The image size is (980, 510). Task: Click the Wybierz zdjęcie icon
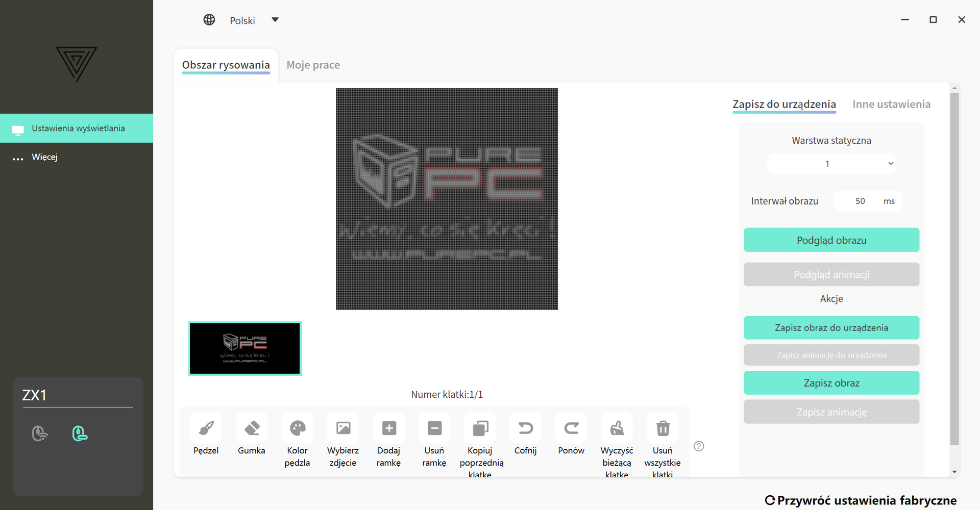tap(343, 428)
